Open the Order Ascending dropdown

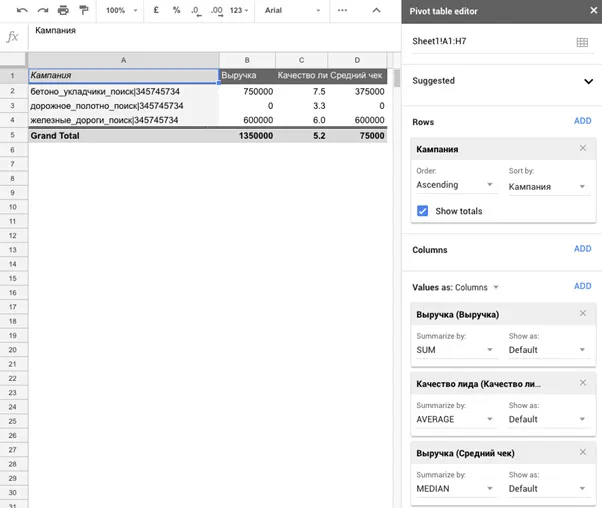pos(455,185)
